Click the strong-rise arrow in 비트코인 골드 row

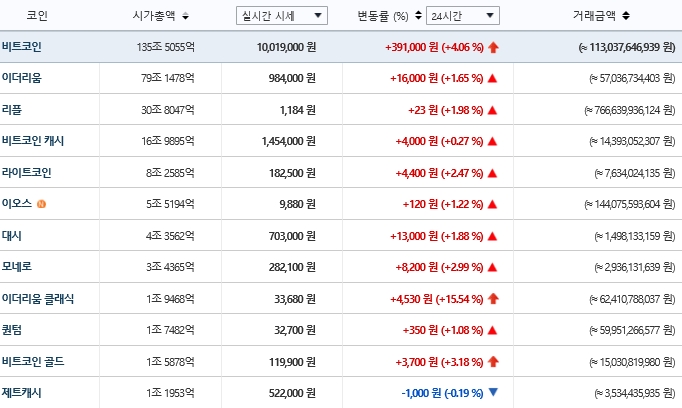click(x=493, y=361)
